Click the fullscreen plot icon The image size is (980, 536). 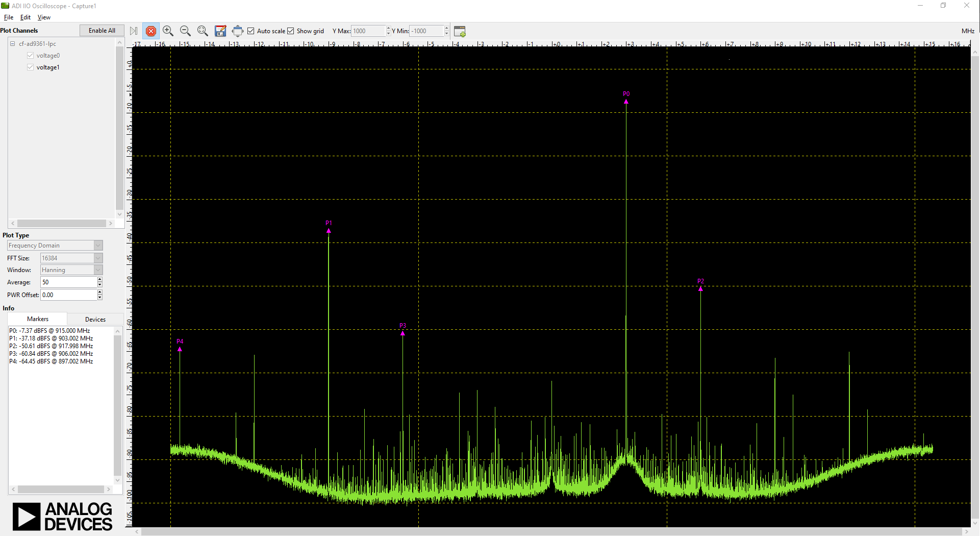click(x=237, y=31)
